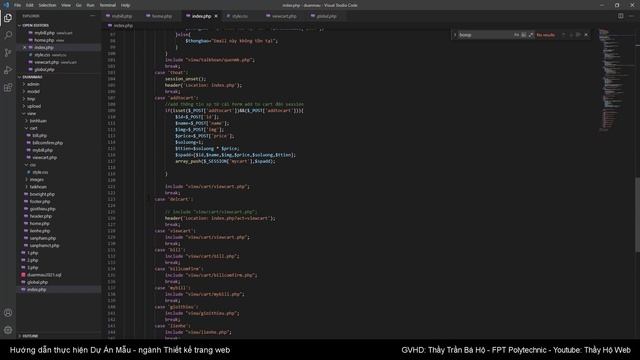
Task: Click the split editor icon
Action: [x=620, y=16]
